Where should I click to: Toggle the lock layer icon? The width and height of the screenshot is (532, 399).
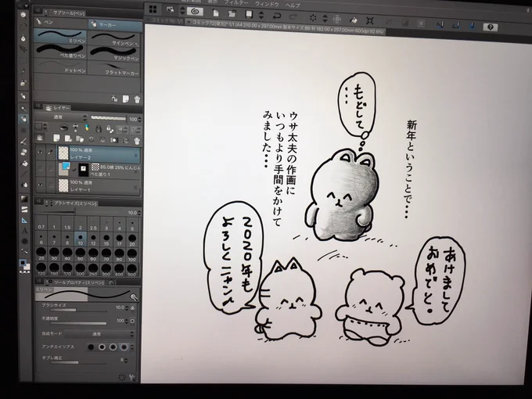coord(99,128)
